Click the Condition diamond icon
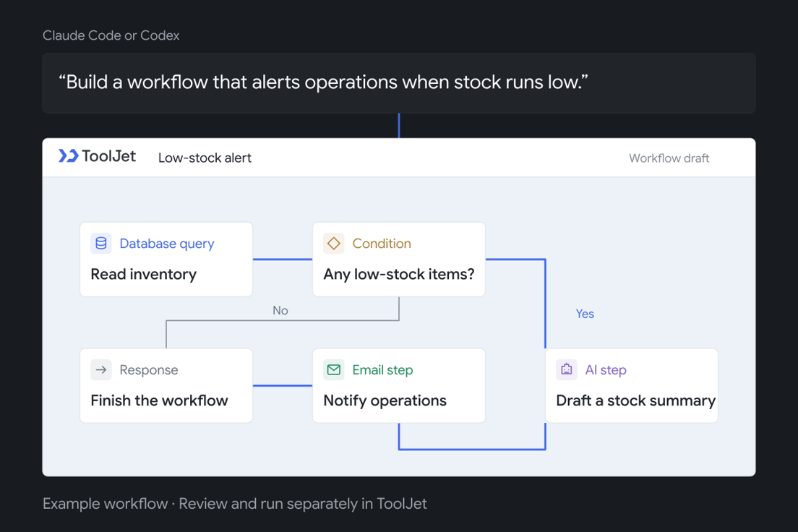This screenshot has height=532, width=798. click(x=334, y=244)
